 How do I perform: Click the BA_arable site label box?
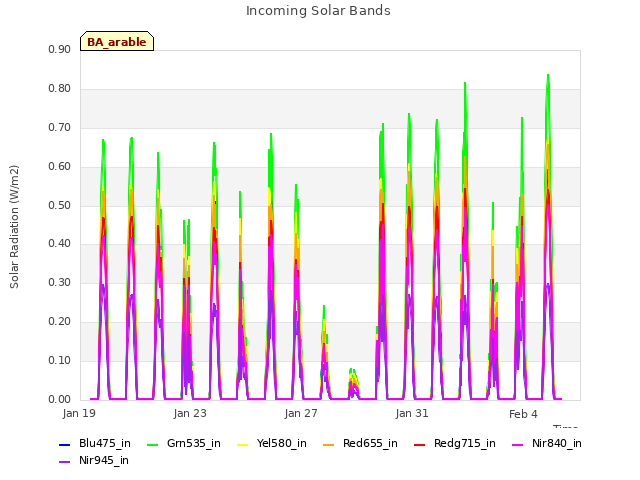tap(117, 41)
